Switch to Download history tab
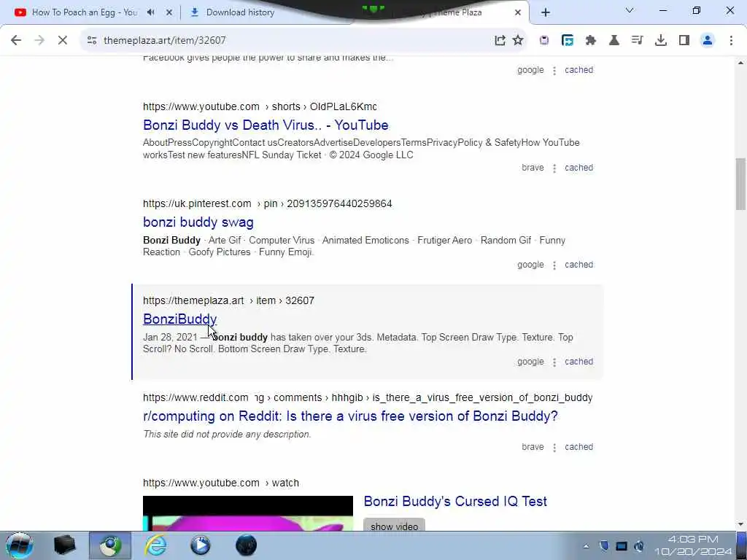Screen dimensions: 747x560 point(240,12)
